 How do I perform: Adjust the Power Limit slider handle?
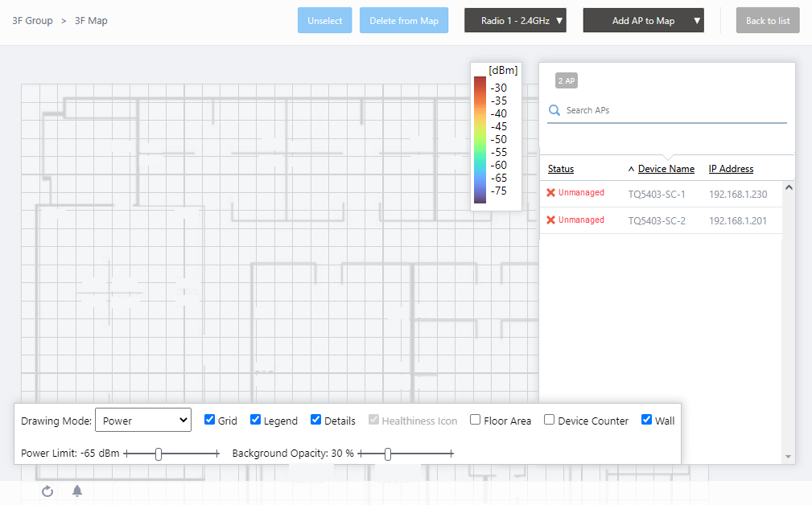[159, 454]
